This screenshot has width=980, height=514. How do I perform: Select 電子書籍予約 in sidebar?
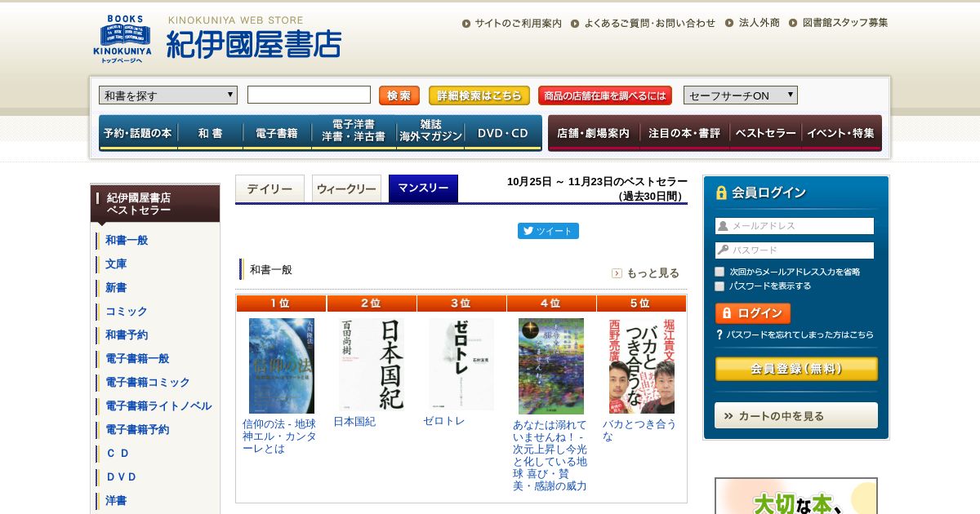pos(137,429)
